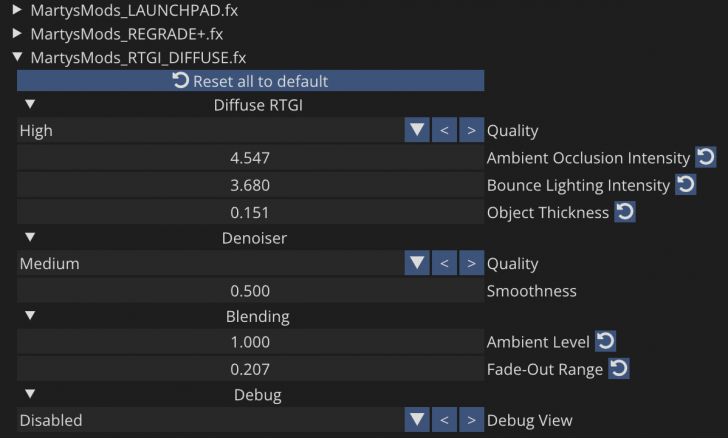Click Bounce Lighting Intensity slider 3.680
The width and height of the screenshot is (728, 438).
point(250,185)
